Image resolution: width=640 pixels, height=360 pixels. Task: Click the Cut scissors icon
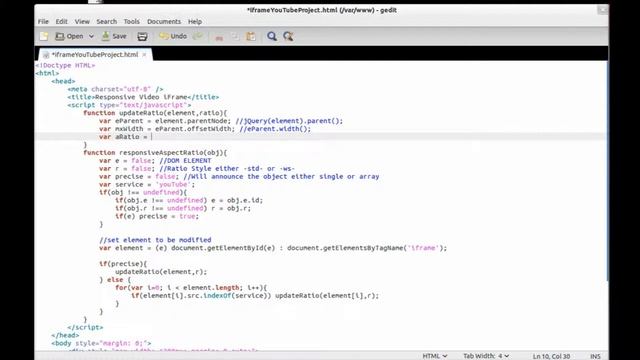pyautogui.click(x=219, y=37)
